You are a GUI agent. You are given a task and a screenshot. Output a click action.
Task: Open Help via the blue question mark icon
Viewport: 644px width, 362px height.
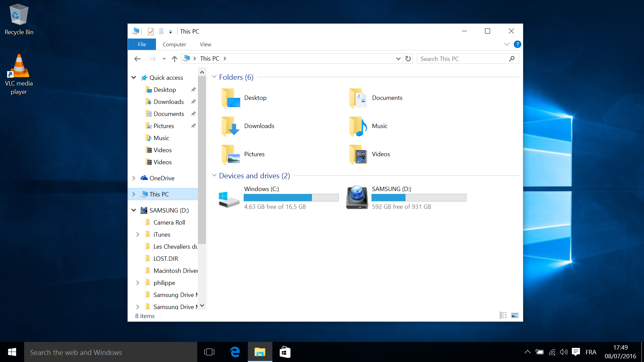pyautogui.click(x=518, y=44)
